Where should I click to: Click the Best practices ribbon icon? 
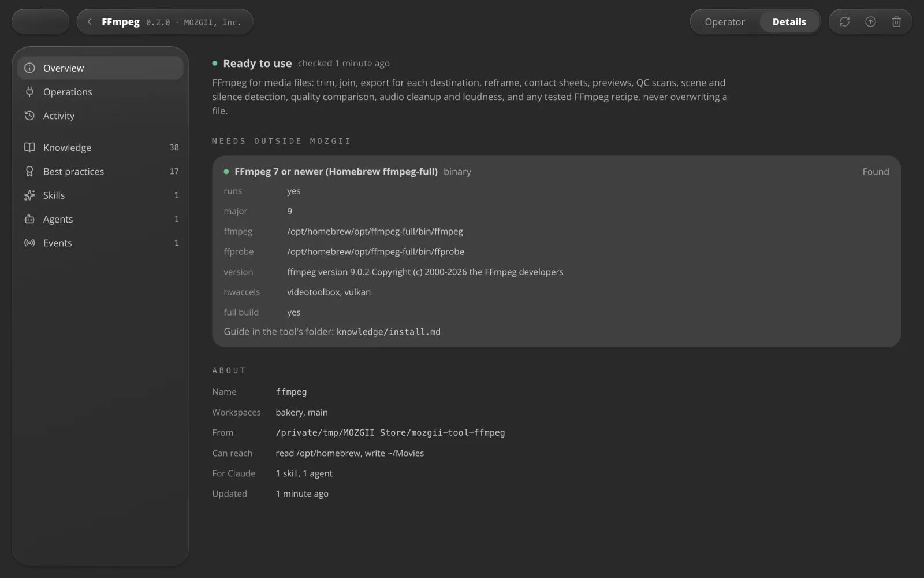[x=29, y=171]
